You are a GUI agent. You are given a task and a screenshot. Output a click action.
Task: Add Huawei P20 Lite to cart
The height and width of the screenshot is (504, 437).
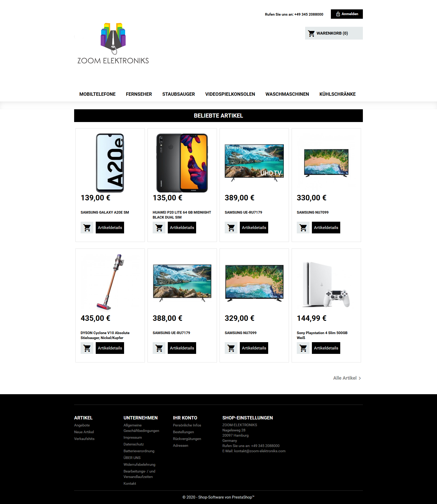tap(159, 228)
